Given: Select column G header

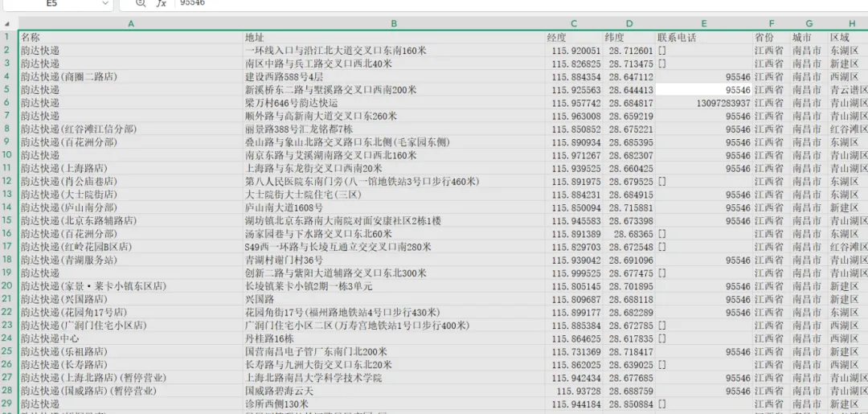Looking at the screenshot, I should (x=809, y=24).
